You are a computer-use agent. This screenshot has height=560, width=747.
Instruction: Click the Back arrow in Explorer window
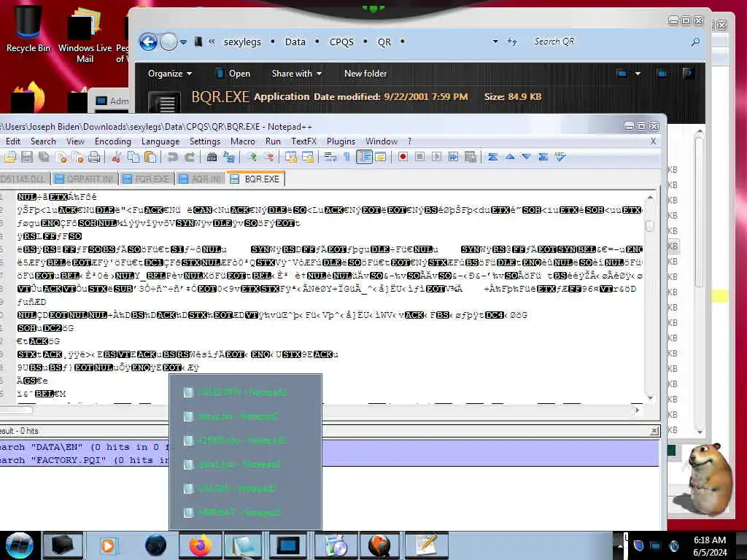click(149, 42)
